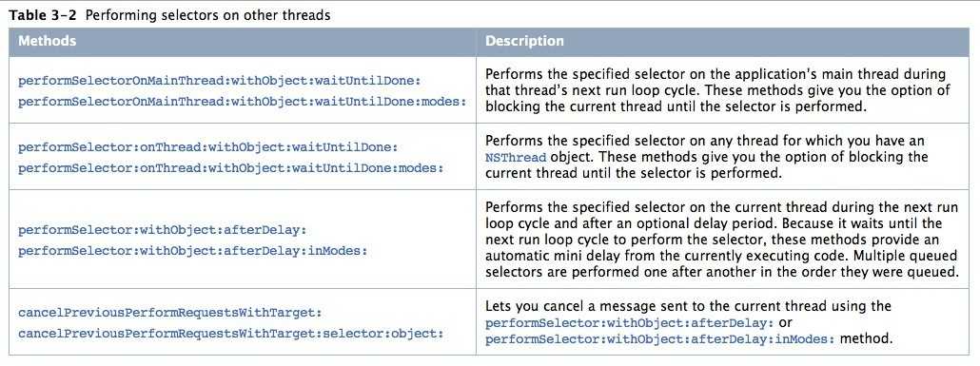Follow performSelector:withObject:afterDelay: link in Methods column
980x366 pixels.
(163, 230)
